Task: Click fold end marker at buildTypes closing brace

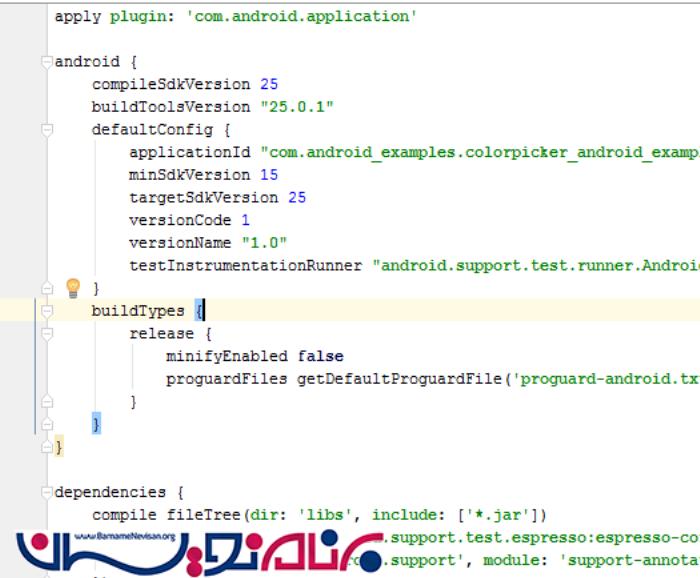Action: click(46, 424)
